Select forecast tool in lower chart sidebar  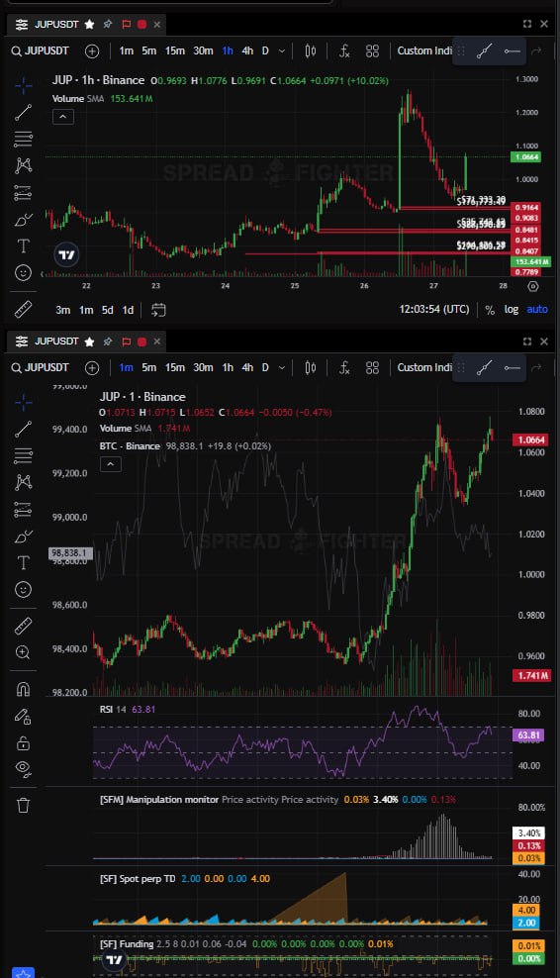[x=23, y=510]
